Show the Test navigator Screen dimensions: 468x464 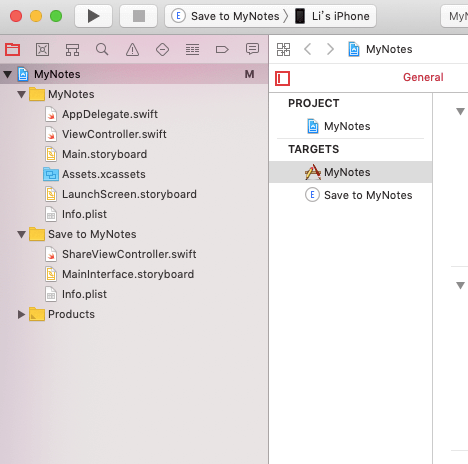pyautogui.click(x=162, y=50)
